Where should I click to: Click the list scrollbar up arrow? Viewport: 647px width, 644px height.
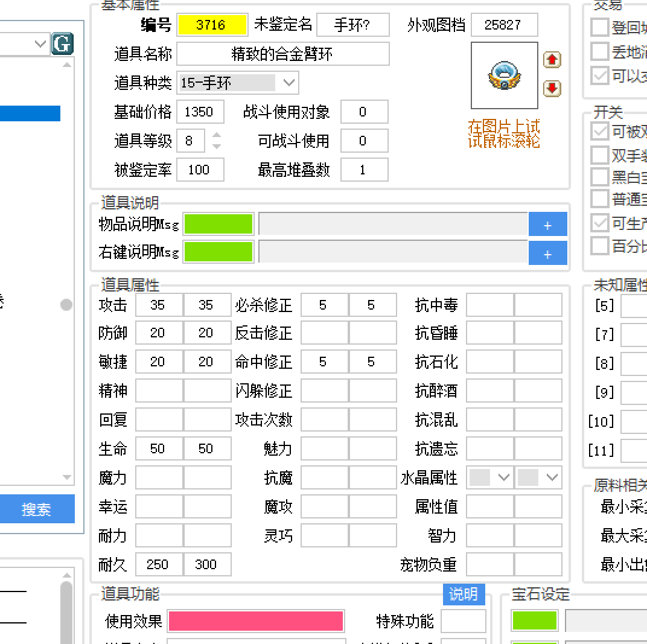pos(67,65)
